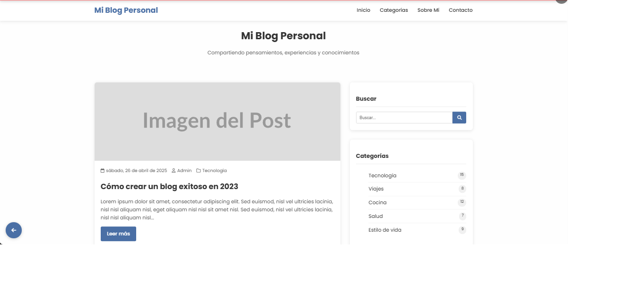The width and height of the screenshot is (644, 295).
Task: Go to Inicio in the navigation bar
Action: coord(363,10)
